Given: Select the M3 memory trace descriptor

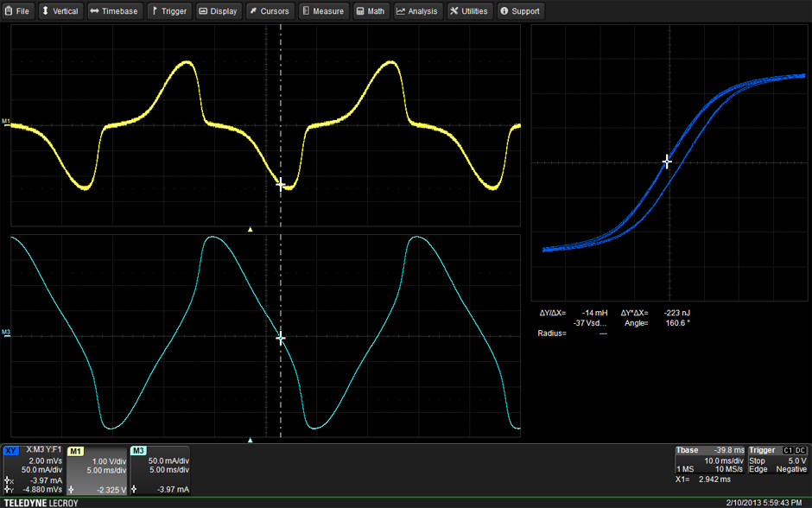Looking at the screenshot, I should [159, 470].
